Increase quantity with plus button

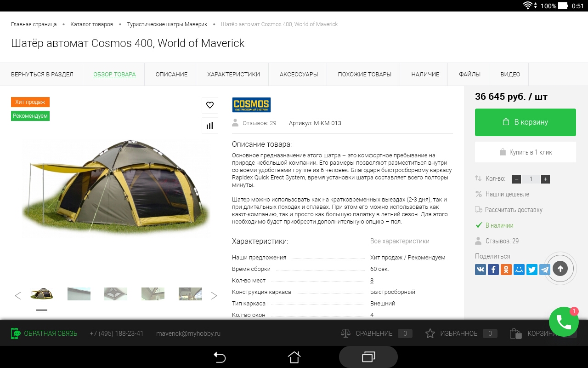(x=545, y=179)
